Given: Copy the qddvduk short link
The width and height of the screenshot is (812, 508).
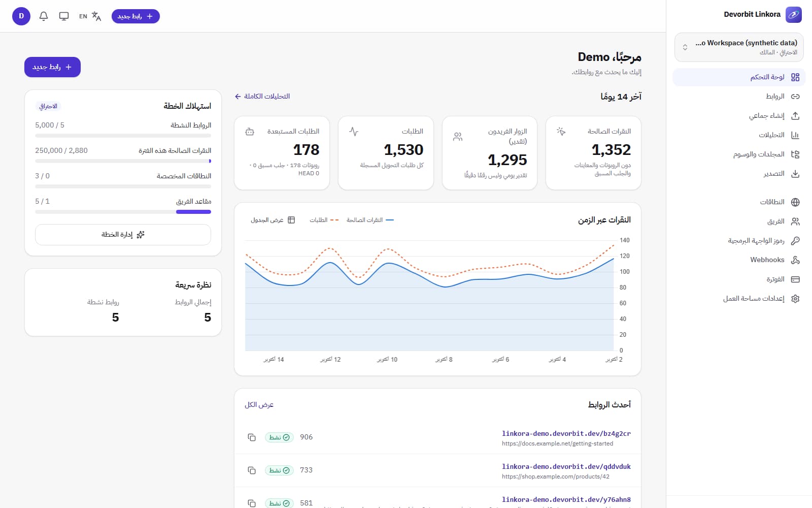Looking at the screenshot, I should point(252,470).
